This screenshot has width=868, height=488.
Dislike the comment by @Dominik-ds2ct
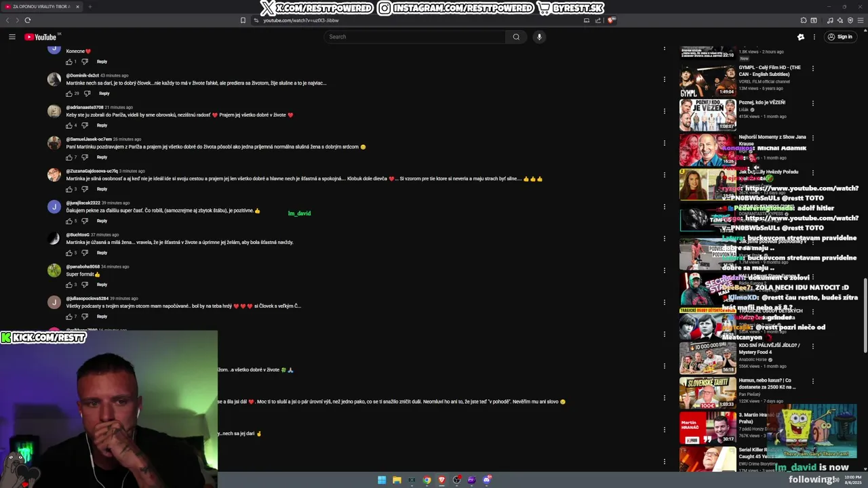pyautogui.click(x=87, y=94)
